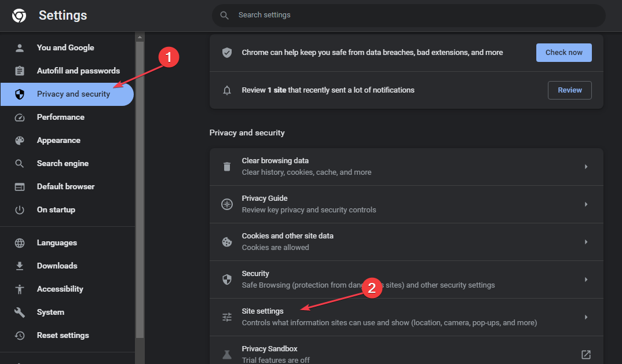
Task: Select Privacy and security in sidebar
Action: (67, 94)
